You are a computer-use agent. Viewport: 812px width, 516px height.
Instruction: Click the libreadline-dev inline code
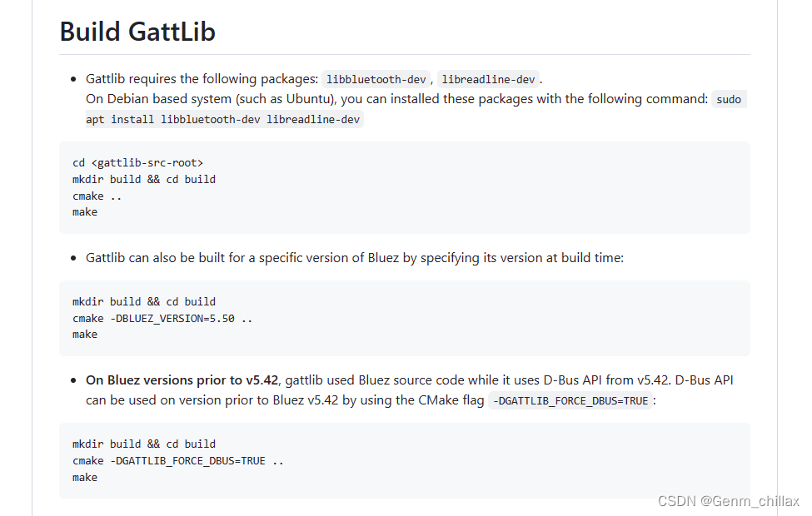(x=488, y=79)
